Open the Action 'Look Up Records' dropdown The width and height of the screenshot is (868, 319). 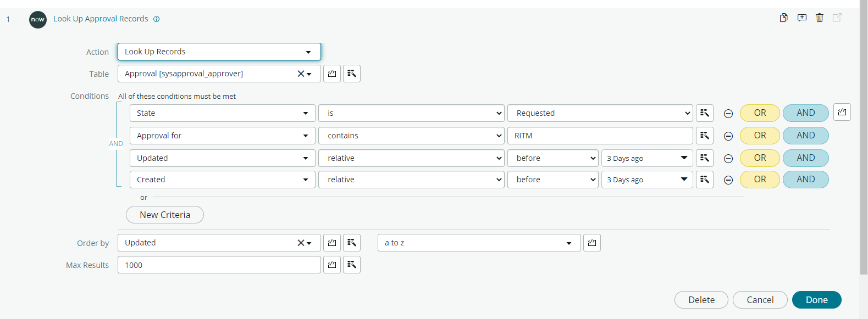point(219,52)
